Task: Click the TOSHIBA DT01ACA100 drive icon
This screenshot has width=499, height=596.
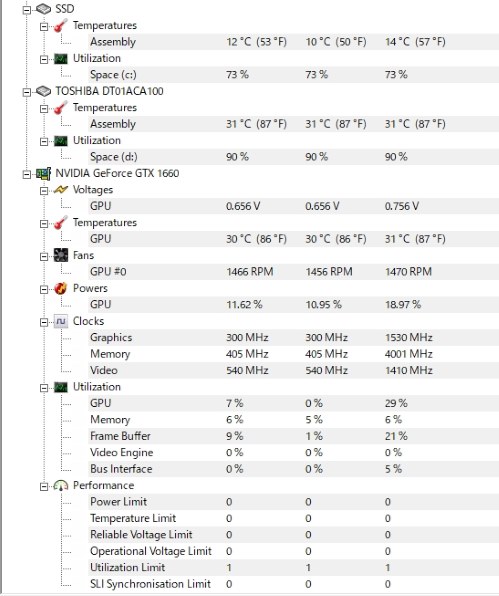Action: 43,91
